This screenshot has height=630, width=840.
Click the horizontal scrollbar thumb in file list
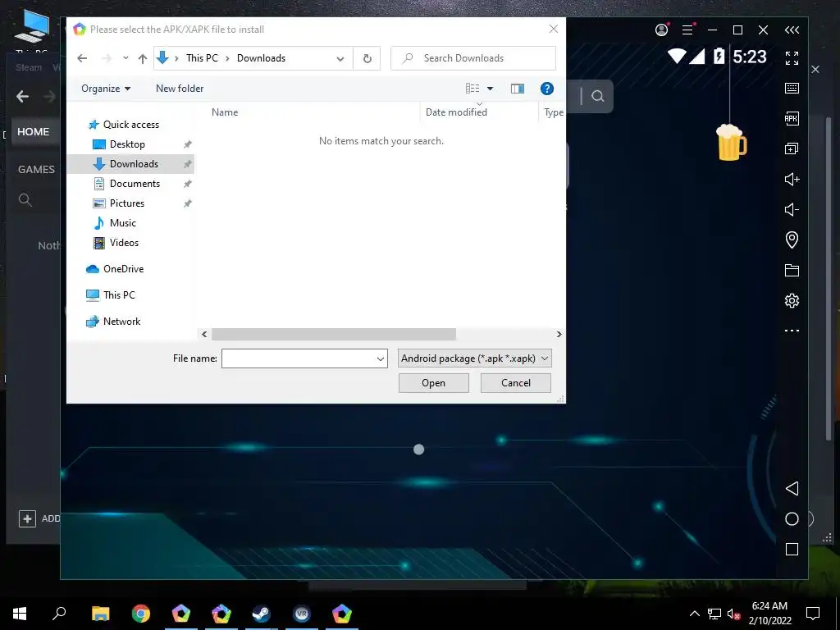pyautogui.click(x=334, y=335)
